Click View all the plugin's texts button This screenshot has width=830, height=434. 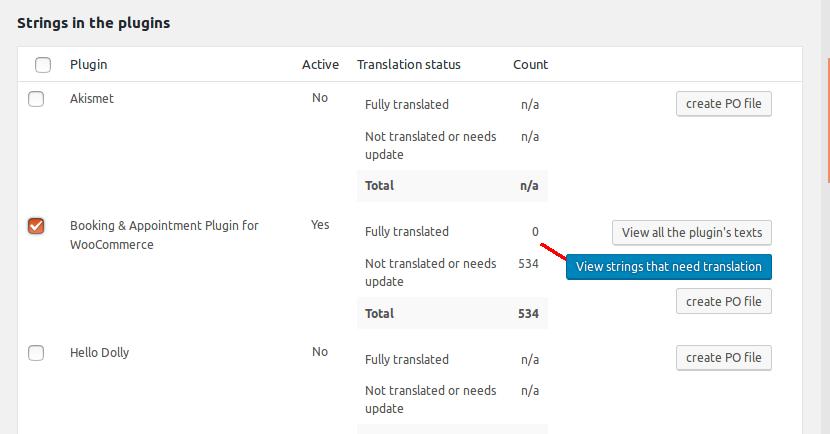click(x=691, y=232)
